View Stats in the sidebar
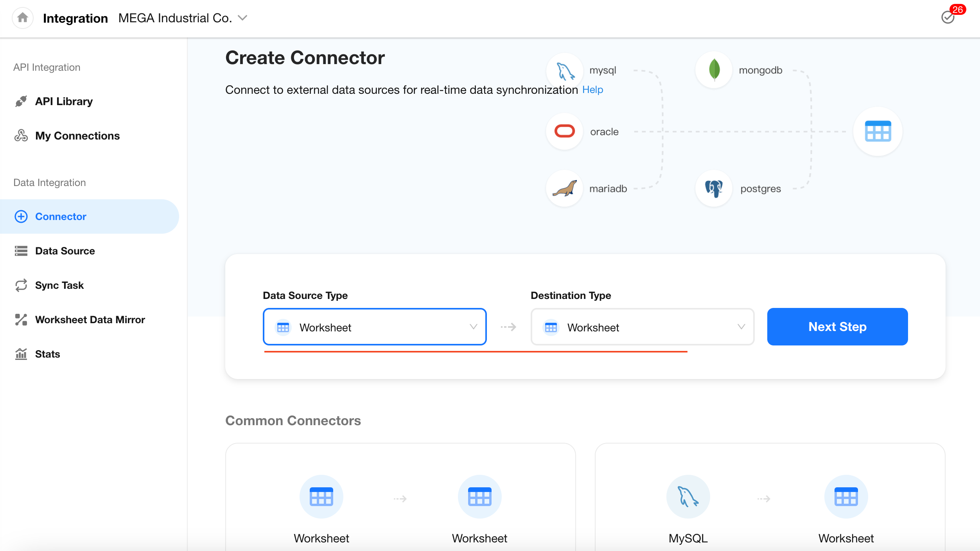 [x=47, y=354]
